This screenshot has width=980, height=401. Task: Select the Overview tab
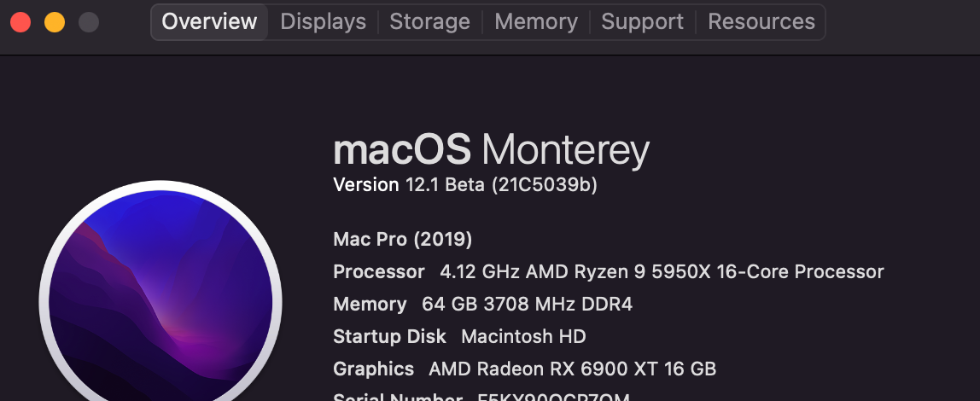[x=209, y=22]
